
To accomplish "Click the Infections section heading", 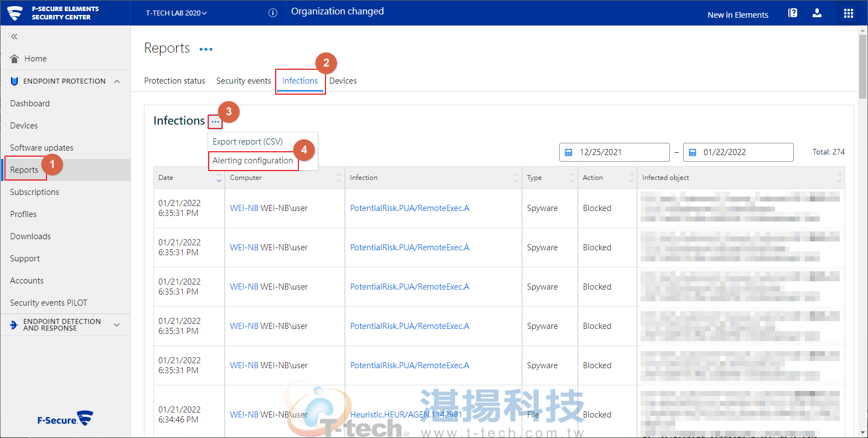I will (179, 121).
